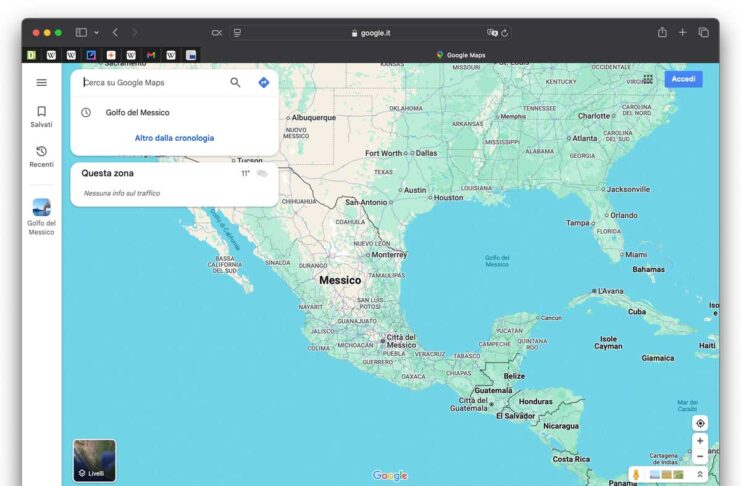Click the Cuba map label

pos(637,312)
